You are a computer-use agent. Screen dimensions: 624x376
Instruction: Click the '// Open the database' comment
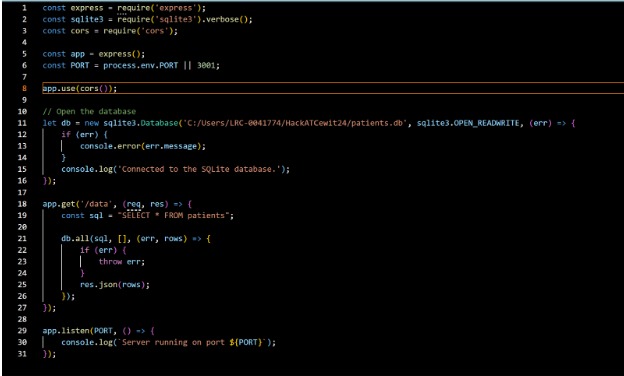point(89,111)
